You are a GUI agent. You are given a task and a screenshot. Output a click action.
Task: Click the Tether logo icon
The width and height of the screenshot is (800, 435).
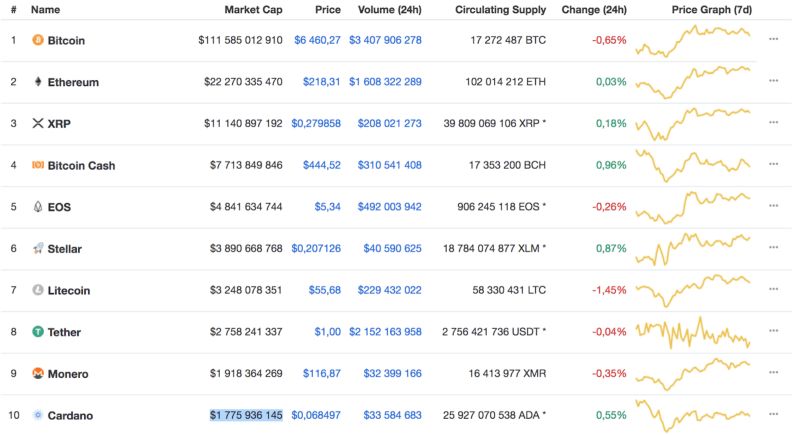pos(38,332)
